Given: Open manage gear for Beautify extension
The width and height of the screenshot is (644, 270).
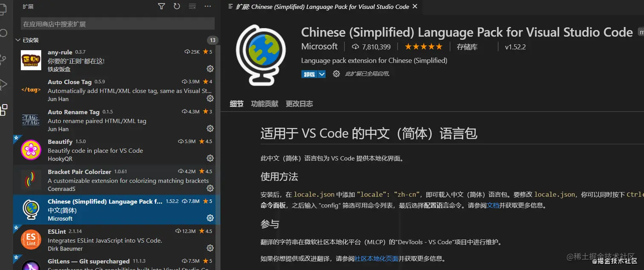Looking at the screenshot, I should pyautogui.click(x=210, y=158).
